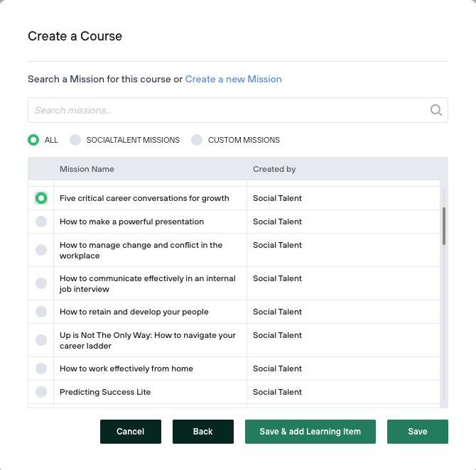Click Save & add Learning Item
This screenshot has width=476, height=470.
[x=310, y=432]
